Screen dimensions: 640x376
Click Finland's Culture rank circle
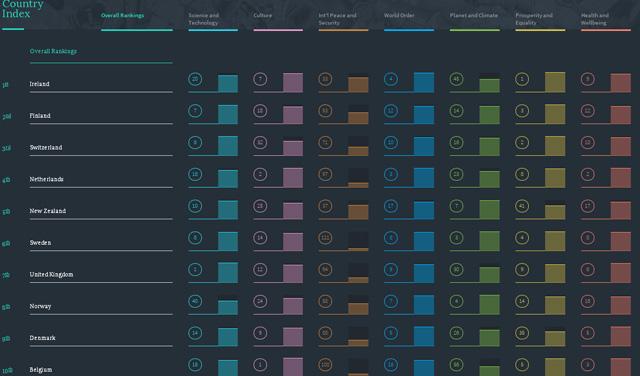tap(260, 111)
